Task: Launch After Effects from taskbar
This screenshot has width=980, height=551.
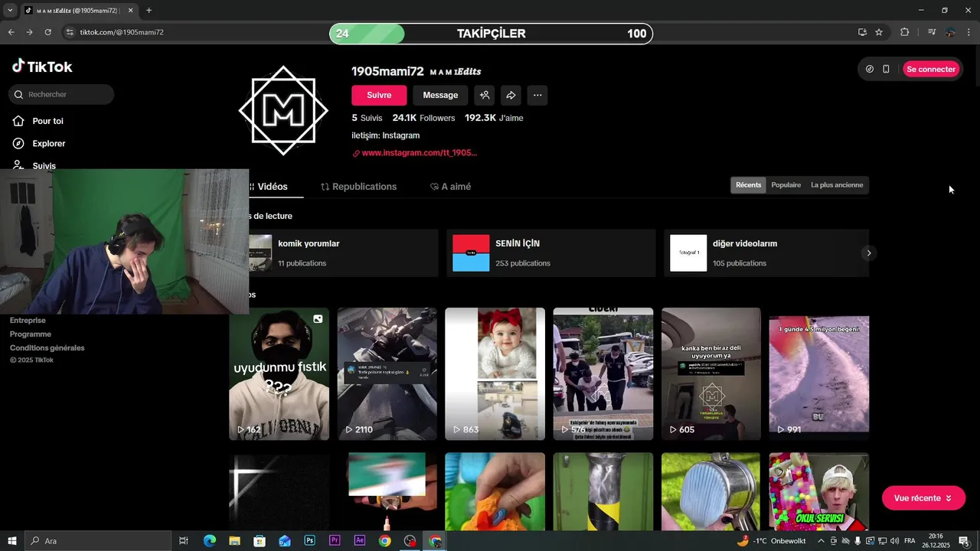Action: (360, 541)
